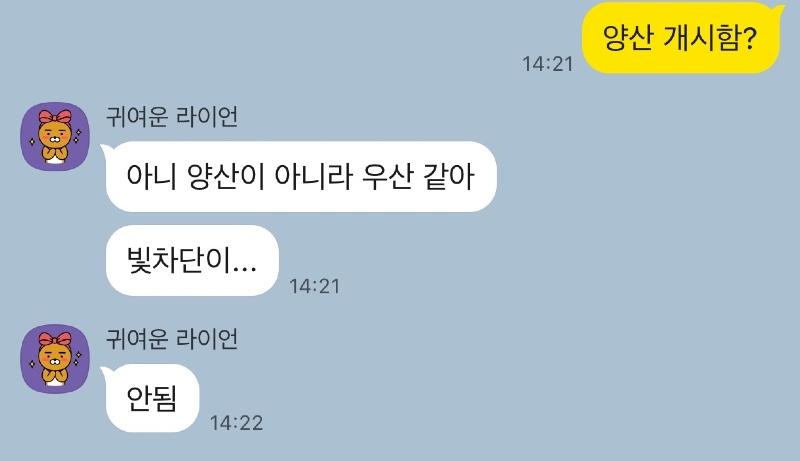The image size is (800, 461).
Task: Click the word 양산 in the yellow bubble
Action: click(628, 38)
